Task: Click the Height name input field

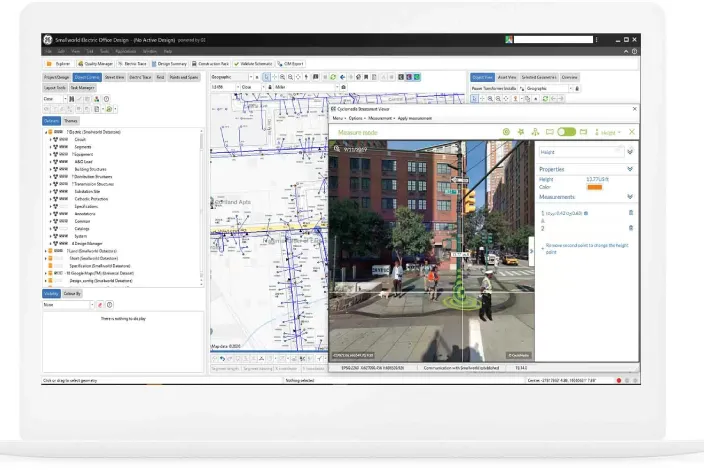Action: coord(581,152)
